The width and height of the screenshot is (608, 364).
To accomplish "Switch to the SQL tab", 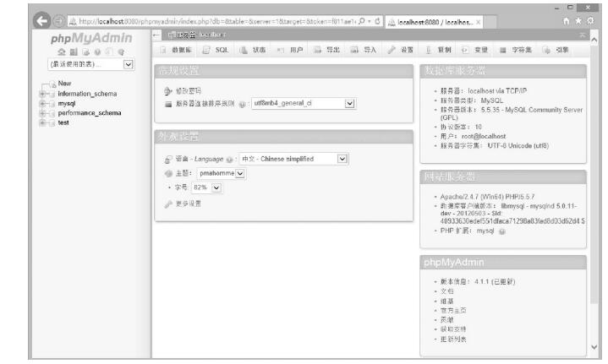I will 216,51.
